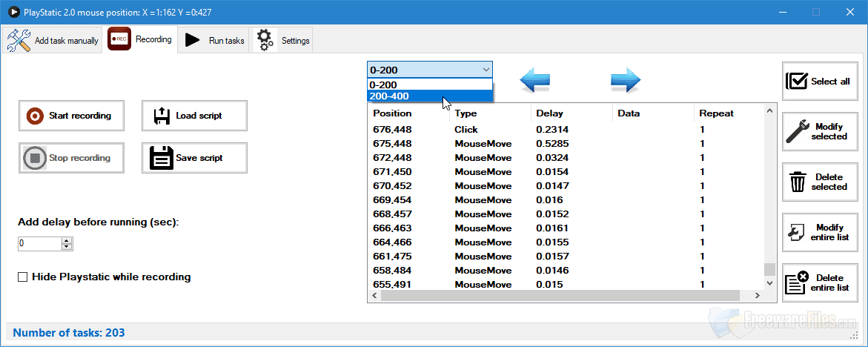Image resolution: width=868 pixels, height=347 pixels.
Task: Click the 0.5285 delay cell
Action: click(552, 144)
